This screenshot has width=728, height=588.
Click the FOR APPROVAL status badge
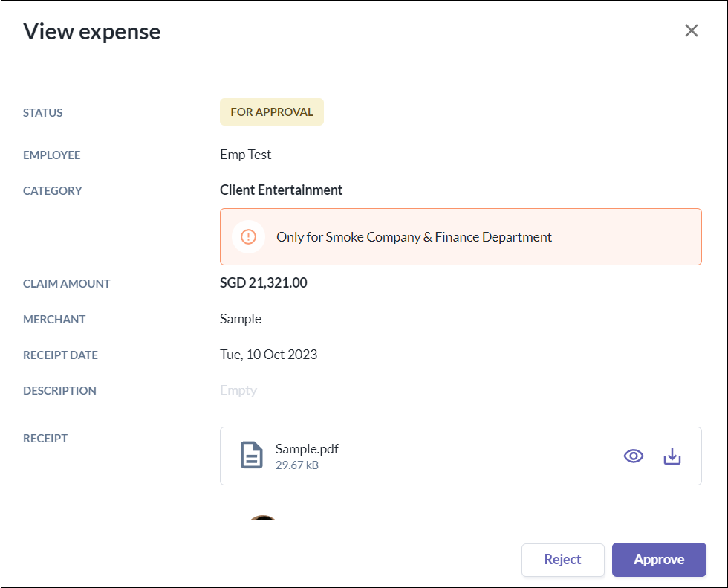(x=272, y=112)
